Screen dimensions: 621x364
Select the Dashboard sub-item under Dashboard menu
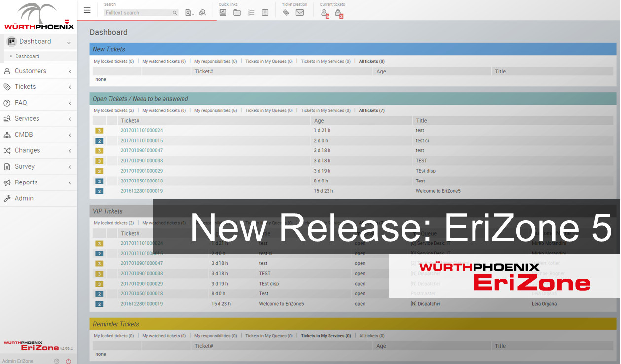click(27, 56)
